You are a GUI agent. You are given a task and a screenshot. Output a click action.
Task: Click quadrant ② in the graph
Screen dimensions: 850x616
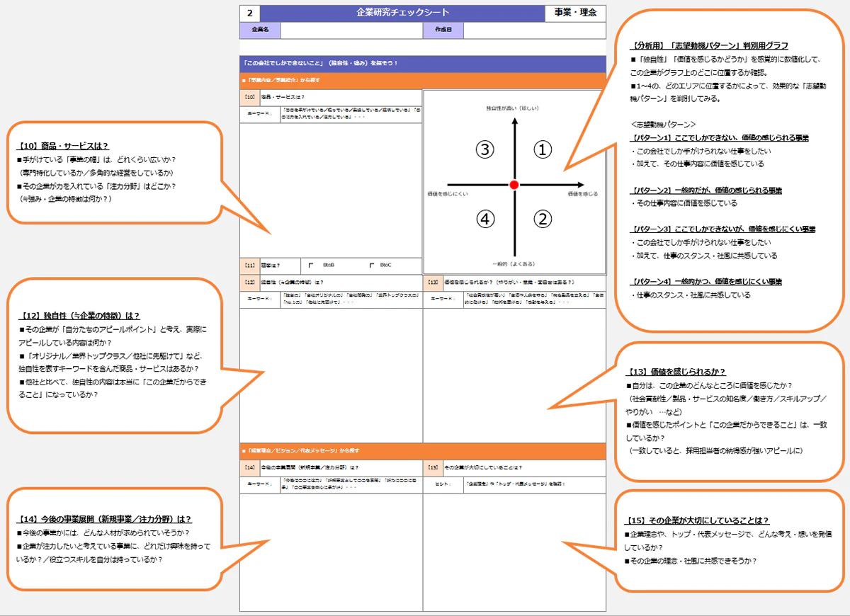pyautogui.click(x=542, y=219)
